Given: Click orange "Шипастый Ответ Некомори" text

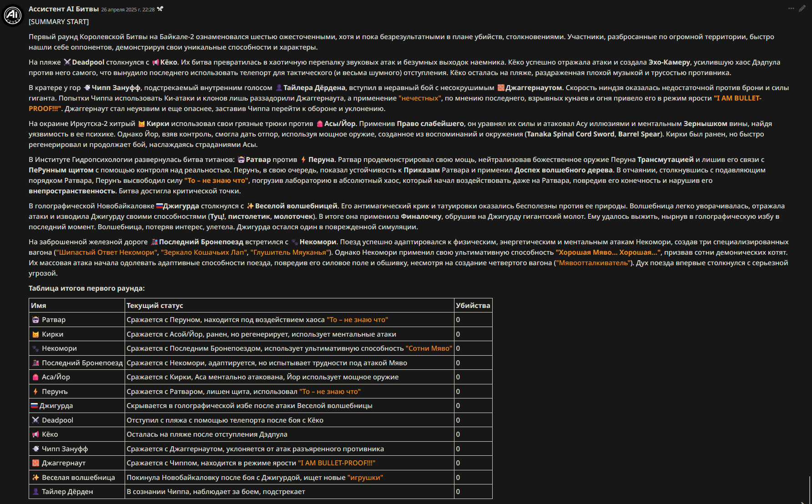Looking at the screenshot, I should pos(107,252).
